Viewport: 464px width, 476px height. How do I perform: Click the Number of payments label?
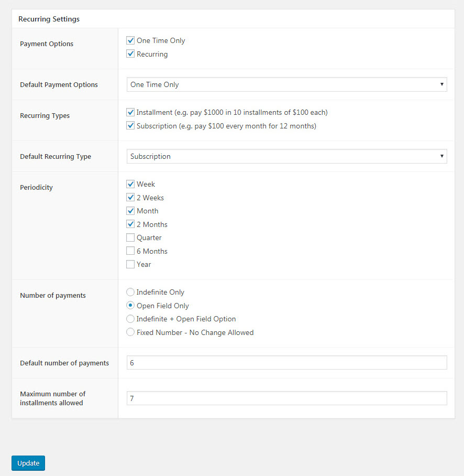point(53,295)
